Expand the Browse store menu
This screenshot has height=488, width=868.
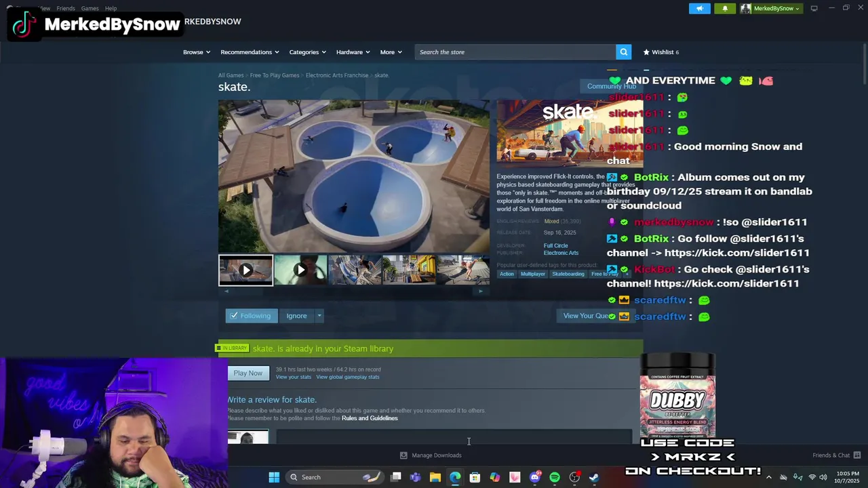click(197, 52)
